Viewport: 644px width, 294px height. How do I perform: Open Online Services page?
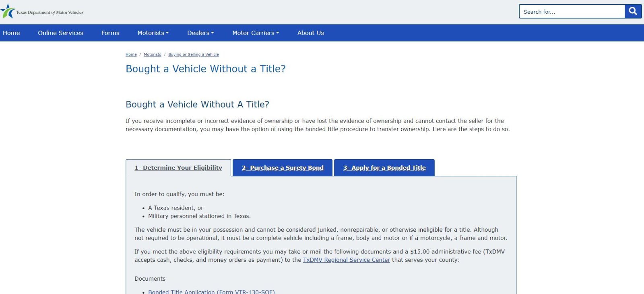[60, 33]
